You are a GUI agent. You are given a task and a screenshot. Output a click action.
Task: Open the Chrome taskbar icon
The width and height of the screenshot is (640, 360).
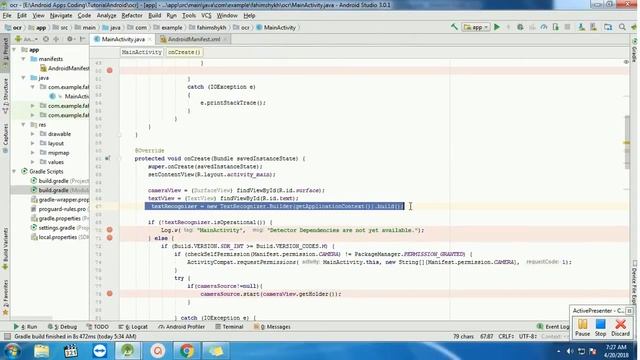[187, 351]
